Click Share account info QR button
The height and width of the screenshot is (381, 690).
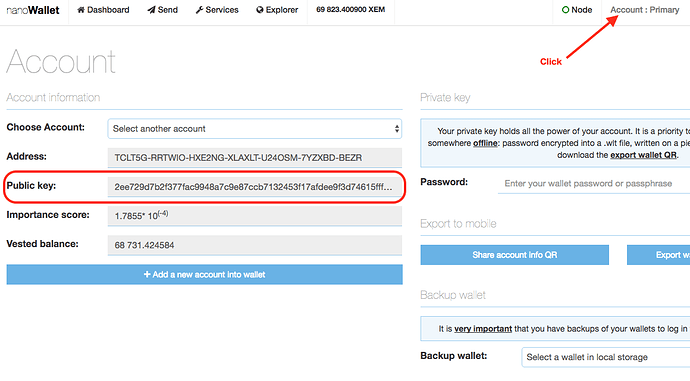(514, 255)
